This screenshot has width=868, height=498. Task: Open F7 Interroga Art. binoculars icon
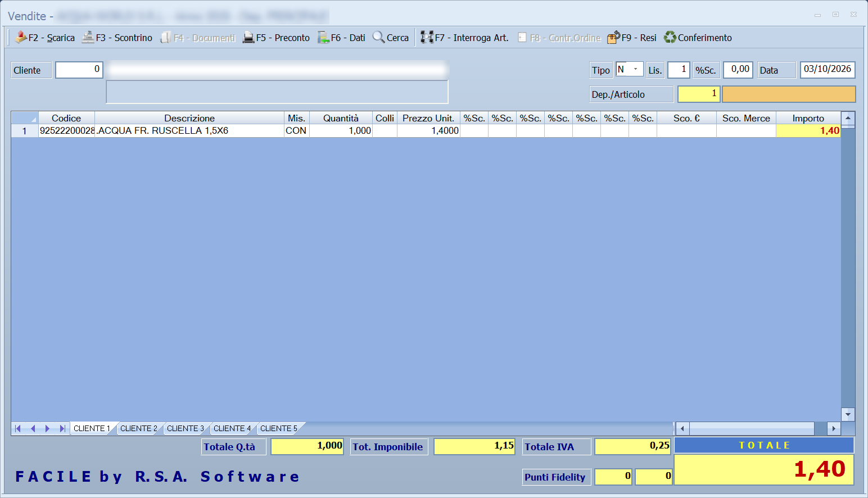[427, 37]
